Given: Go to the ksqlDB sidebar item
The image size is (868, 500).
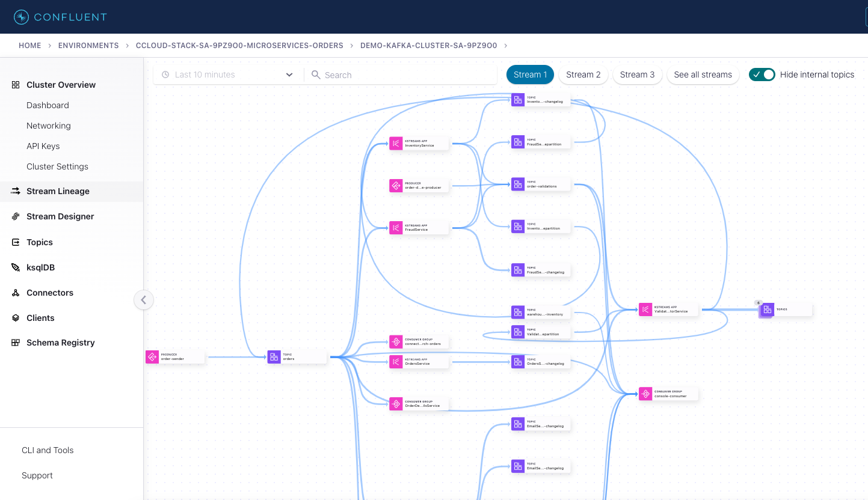Looking at the screenshot, I should point(42,267).
